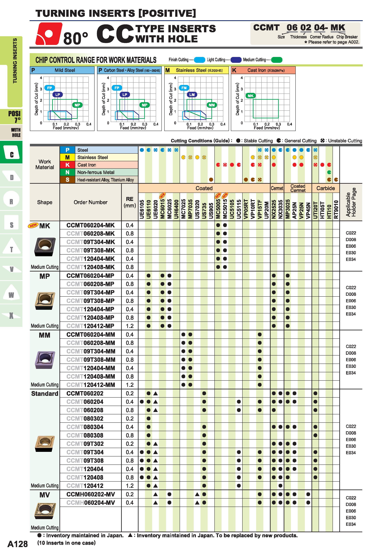The height and width of the screenshot is (555, 392).
Task: Select the round R shape sidebar tab
Action: (11, 199)
